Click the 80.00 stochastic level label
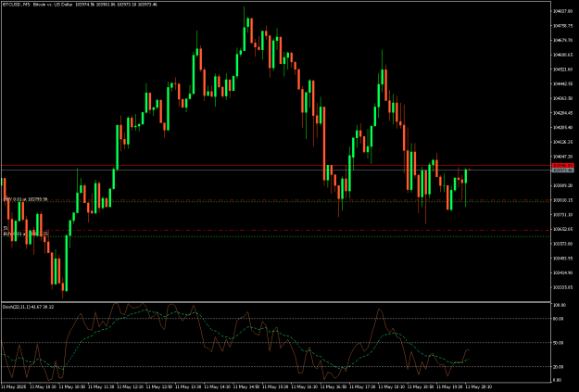 pos(559,319)
